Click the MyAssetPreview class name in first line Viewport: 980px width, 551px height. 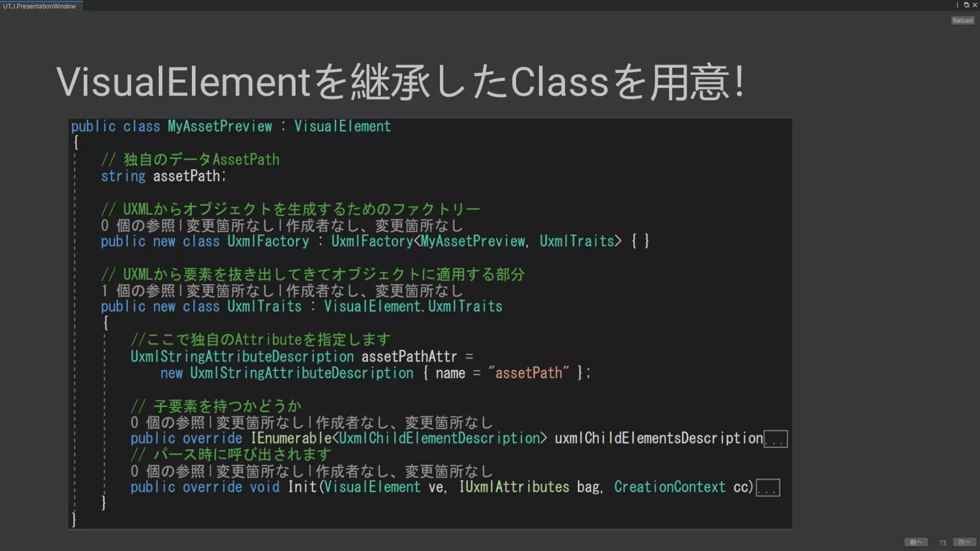tap(220, 126)
